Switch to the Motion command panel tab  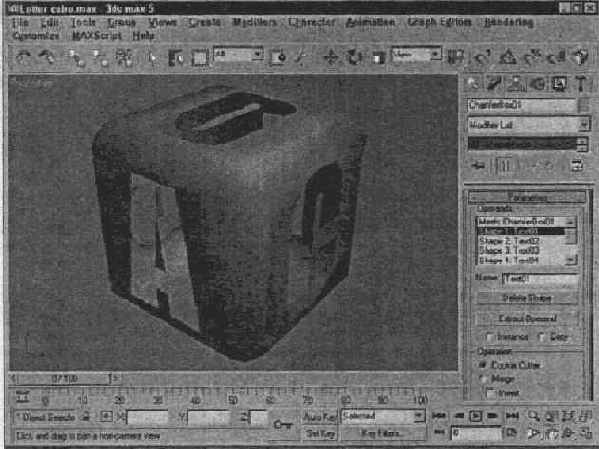[x=538, y=84]
